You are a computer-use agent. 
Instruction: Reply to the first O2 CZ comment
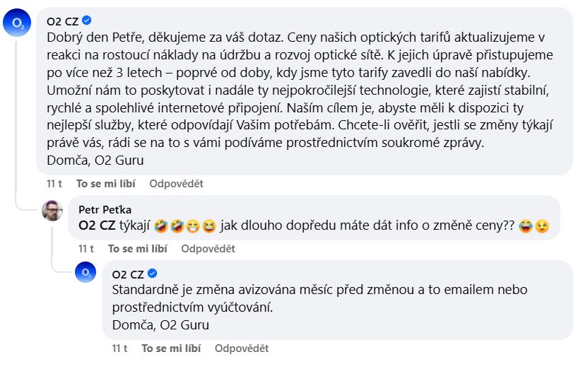176,184
